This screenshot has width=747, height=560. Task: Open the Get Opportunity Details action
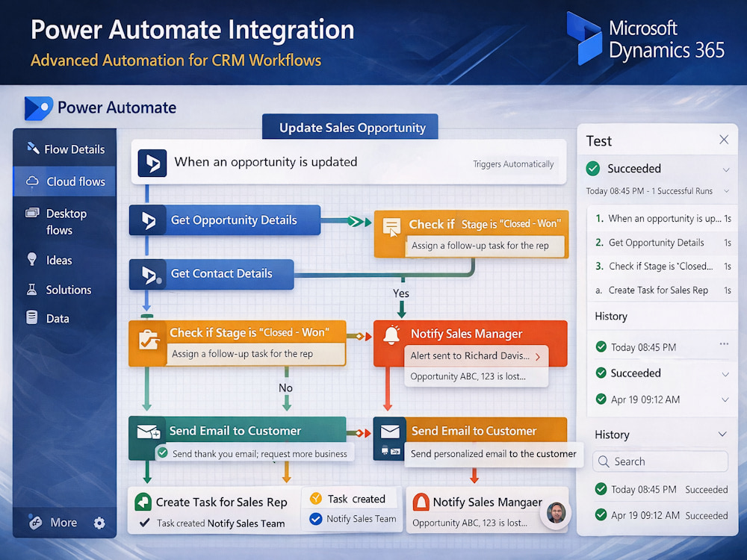click(x=224, y=220)
